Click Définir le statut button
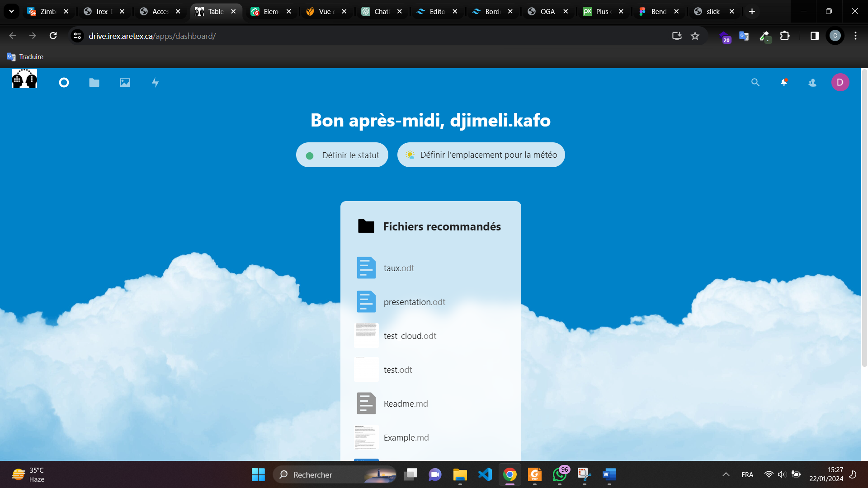 pos(342,155)
